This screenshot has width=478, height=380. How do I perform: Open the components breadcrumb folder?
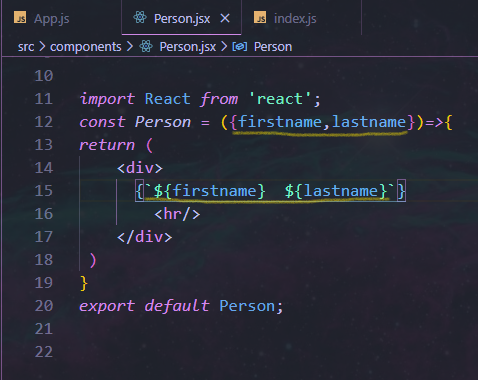click(x=86, y=47)
